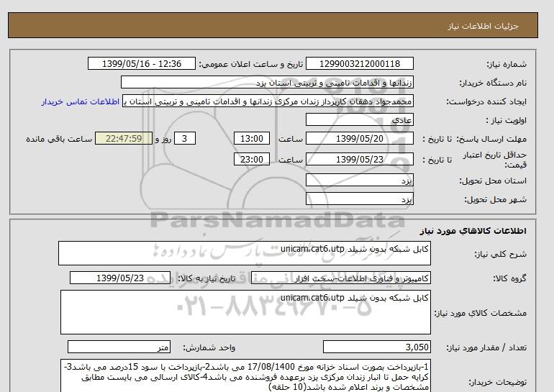Click the تعداد / مقدار مورد نیاز label
554x392 pixels.
(x=486, y=347)
